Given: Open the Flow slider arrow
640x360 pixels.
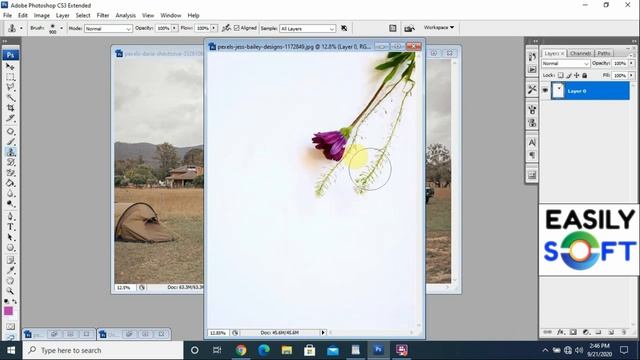Looking at the screenshot, I should 213,28.
